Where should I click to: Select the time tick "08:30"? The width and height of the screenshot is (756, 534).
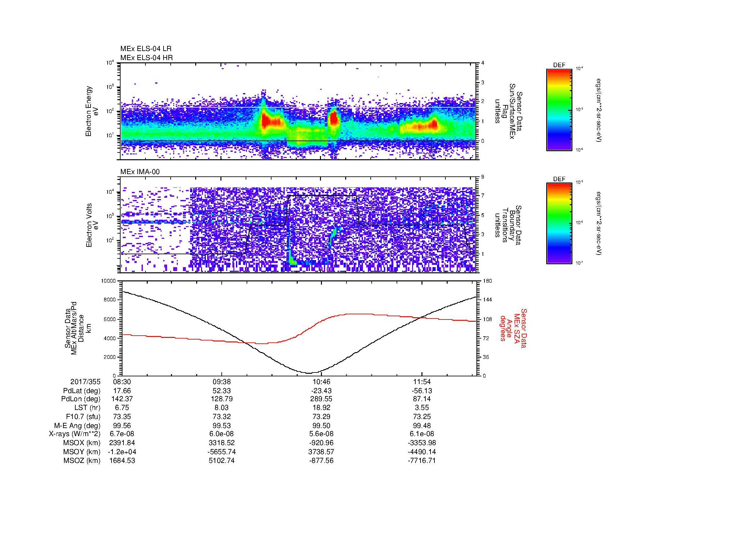click(122, 382)
